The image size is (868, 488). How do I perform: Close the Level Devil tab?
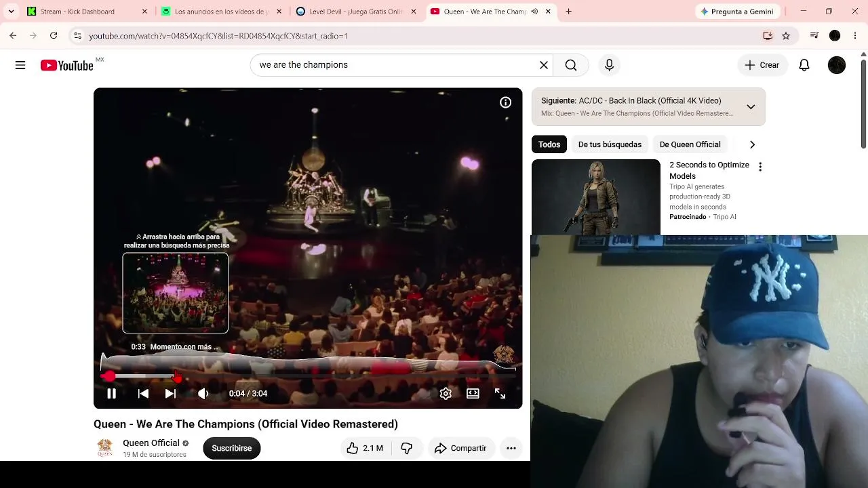[x=413, y=12]
